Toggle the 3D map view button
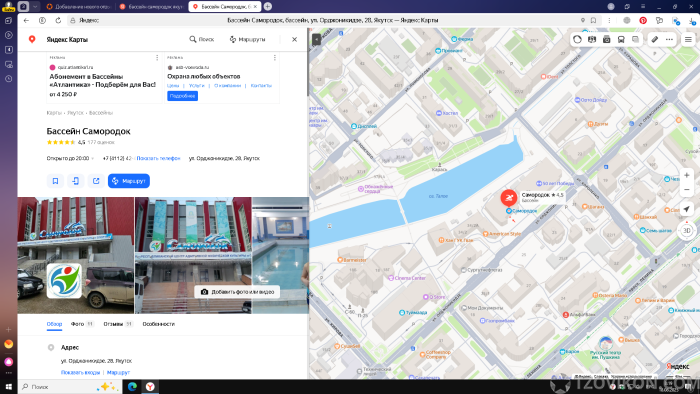This screenshot has width=700, height=394. [x=687, y=230]
